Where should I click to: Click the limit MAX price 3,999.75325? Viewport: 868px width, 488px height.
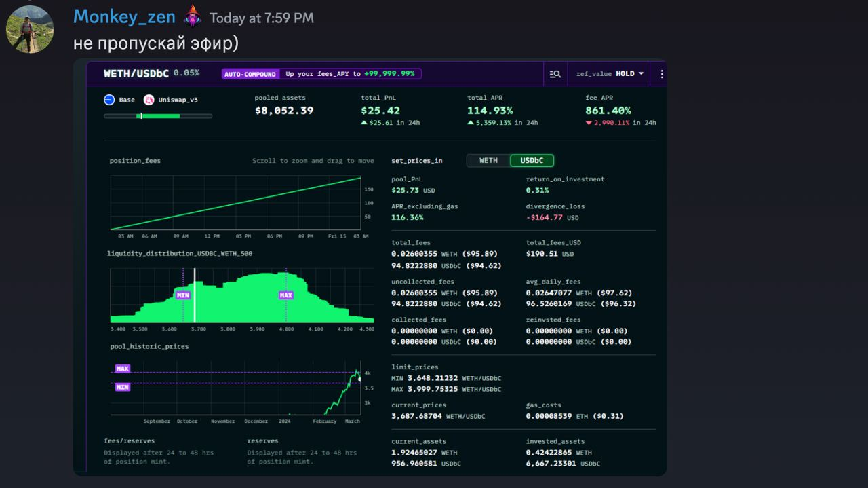(433, 390)
